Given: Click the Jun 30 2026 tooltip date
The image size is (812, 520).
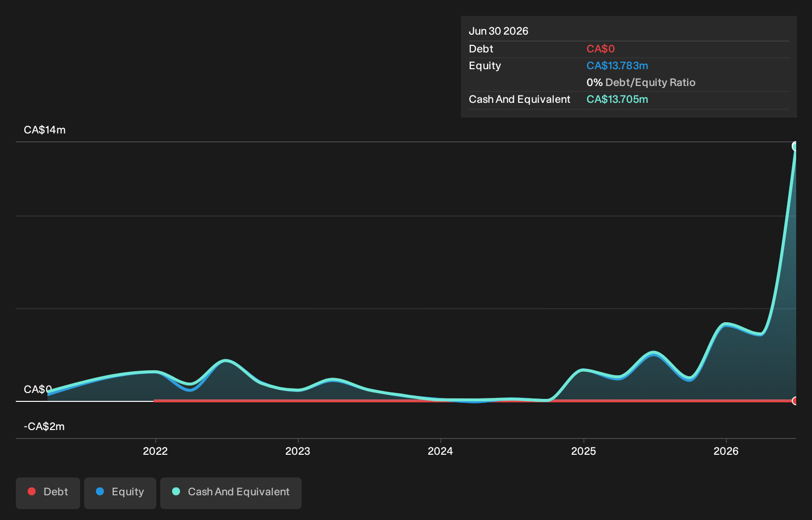Looking at the screenshot, I should click(498, 31).
